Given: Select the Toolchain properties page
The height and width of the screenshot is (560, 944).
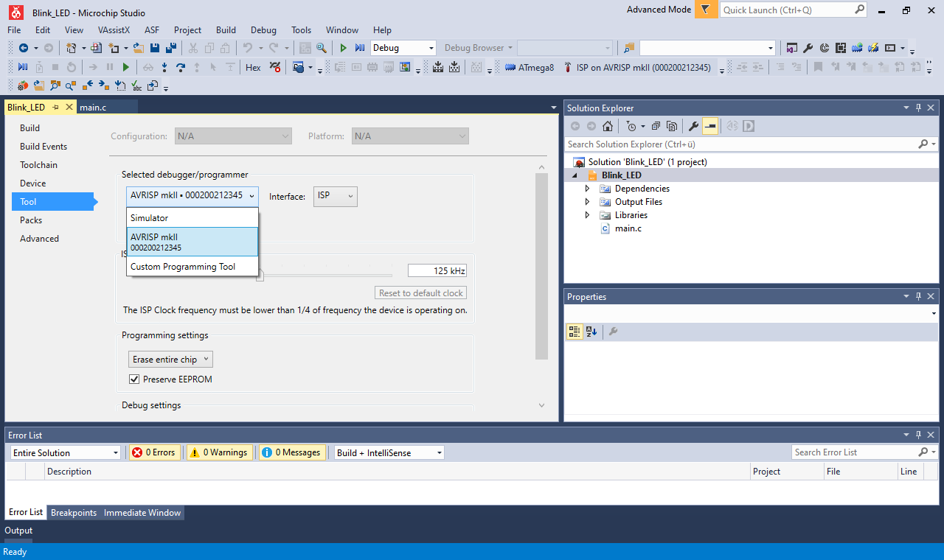Looking at the screenshot, I should click(38, 165).
